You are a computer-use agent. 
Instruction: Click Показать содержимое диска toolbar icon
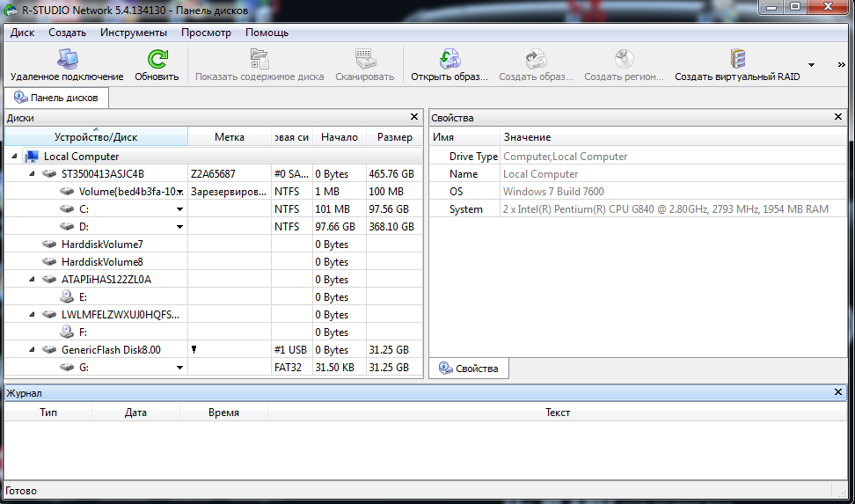click(259, 58)
